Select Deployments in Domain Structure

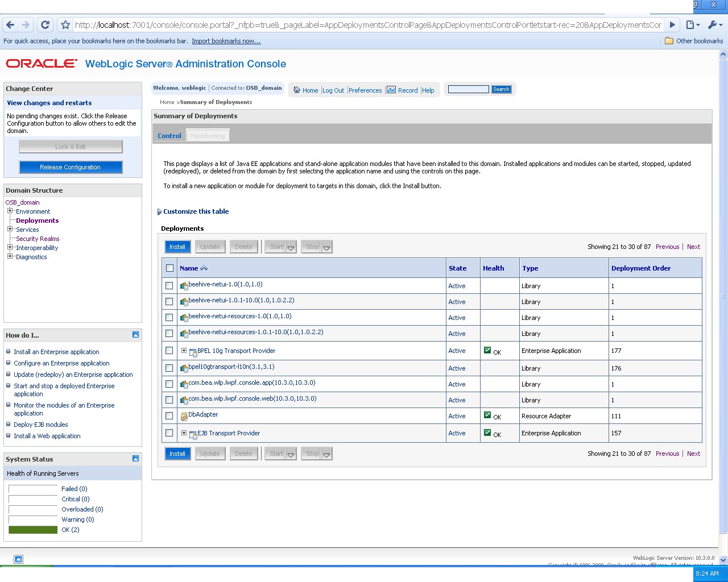click(38, 221)
